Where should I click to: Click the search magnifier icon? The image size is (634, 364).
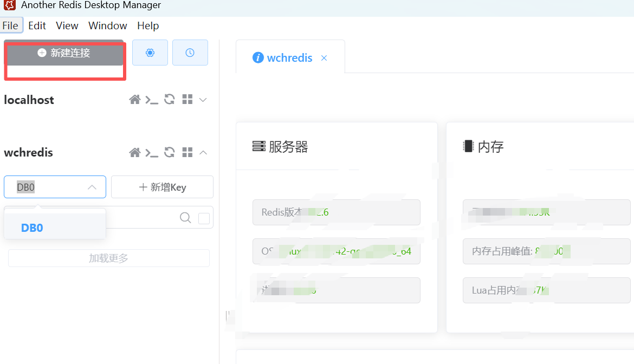click(x=185, y=218)
